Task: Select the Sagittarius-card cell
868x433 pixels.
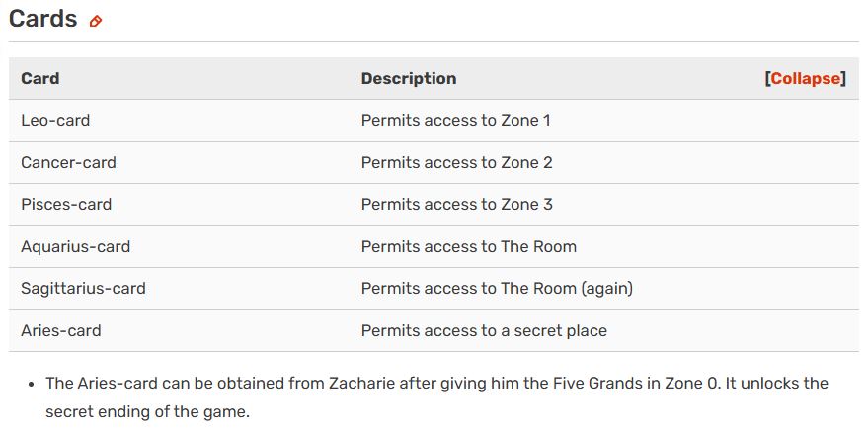Action: [83, 289]
